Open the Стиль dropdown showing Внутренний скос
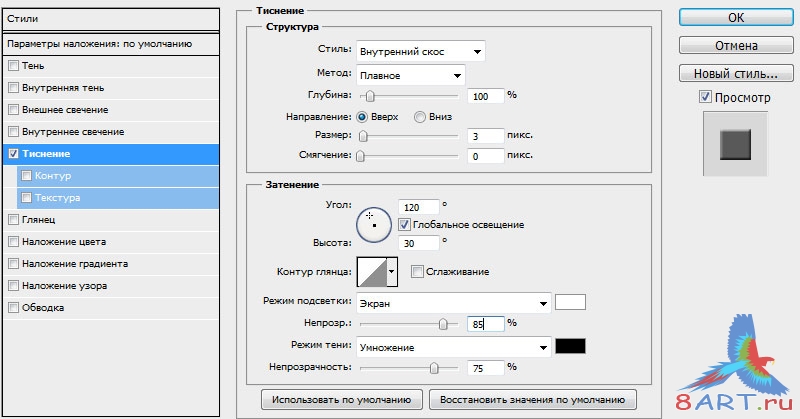The image size is (800, 419). point(420,51)
